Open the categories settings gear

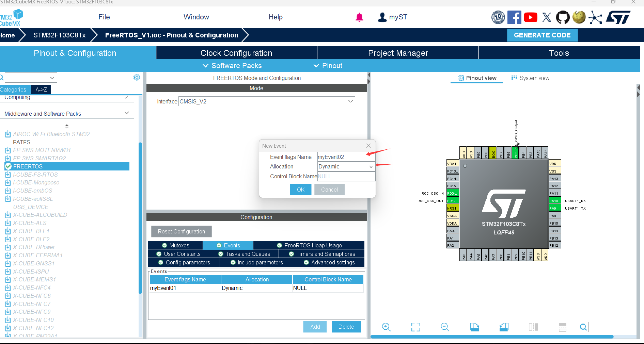click(x=137, y=78)
